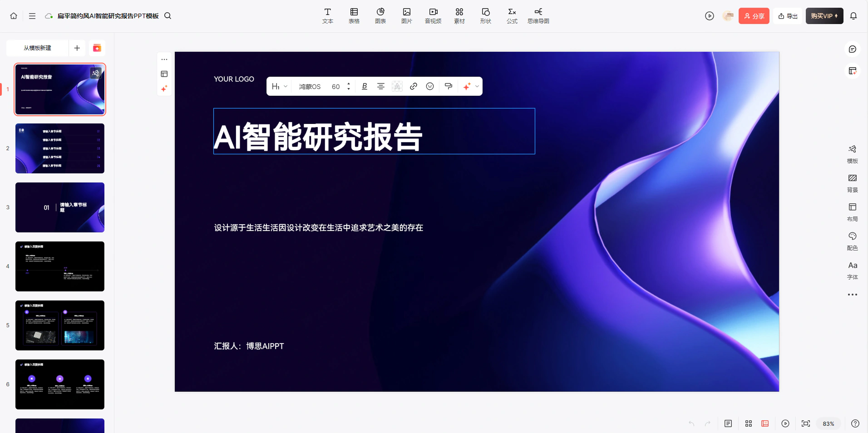Go to home via house icon
This screenshot has width=868, height=433.
pos(14,16)
